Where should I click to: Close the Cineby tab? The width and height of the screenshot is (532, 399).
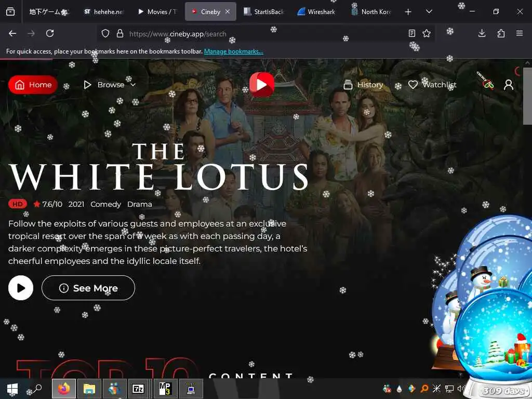[228, 11]
